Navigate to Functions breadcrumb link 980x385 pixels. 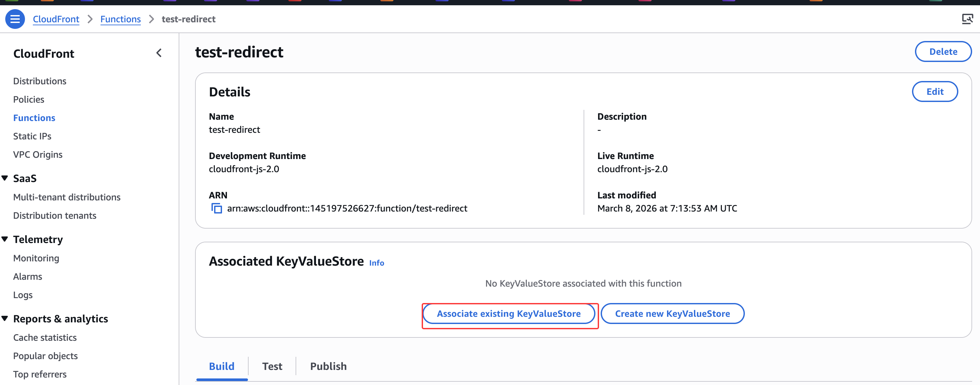[120, 19]
